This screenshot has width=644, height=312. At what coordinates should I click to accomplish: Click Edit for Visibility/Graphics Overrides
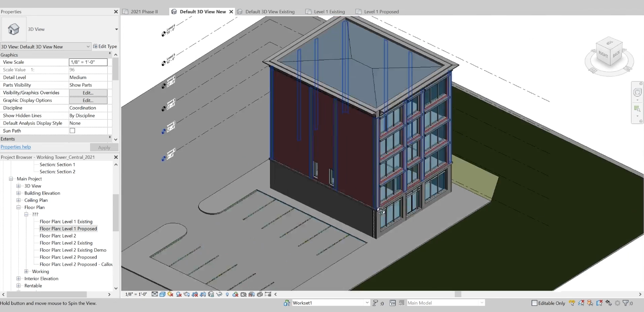point(88,93)
